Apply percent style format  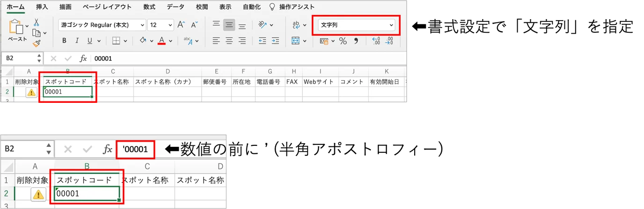point(343,41)
